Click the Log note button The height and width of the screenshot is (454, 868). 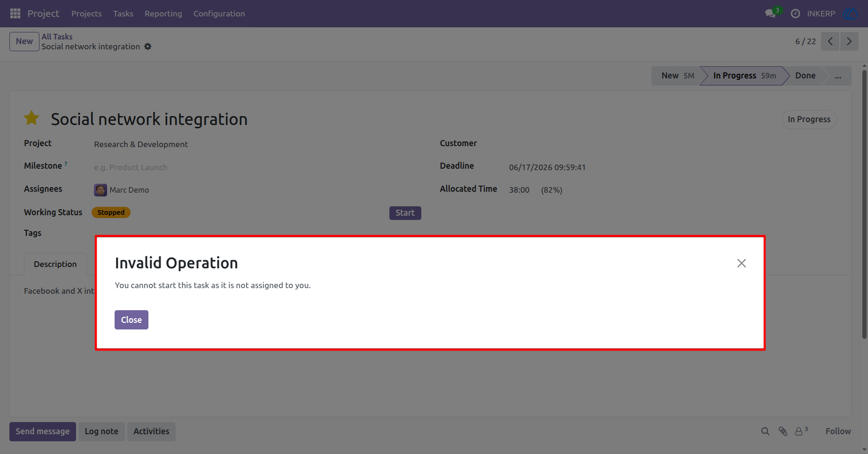pyautogui.click(x=101, y=431)
